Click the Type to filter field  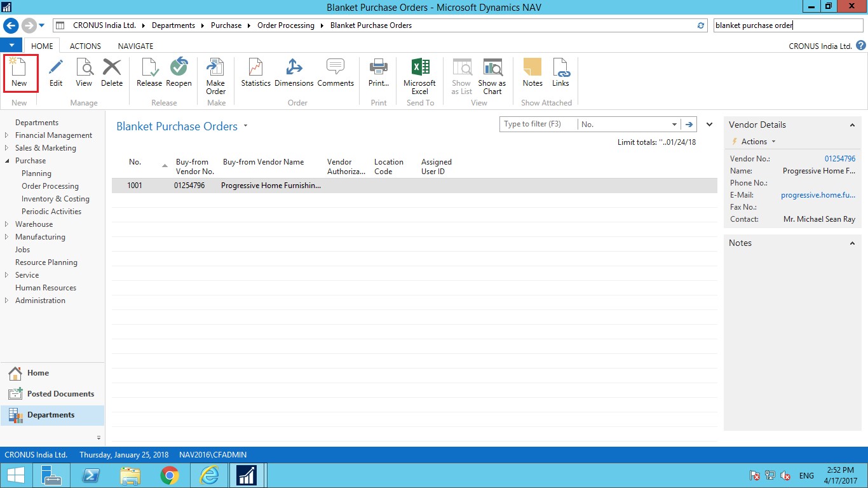pyautogui.click(x=539, y=125)
